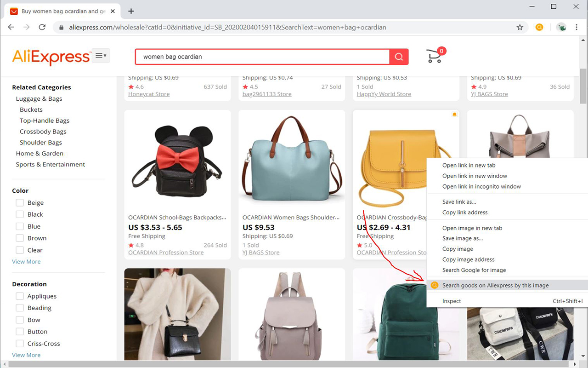
Task: Open the Buckets category
Action: 31,109
